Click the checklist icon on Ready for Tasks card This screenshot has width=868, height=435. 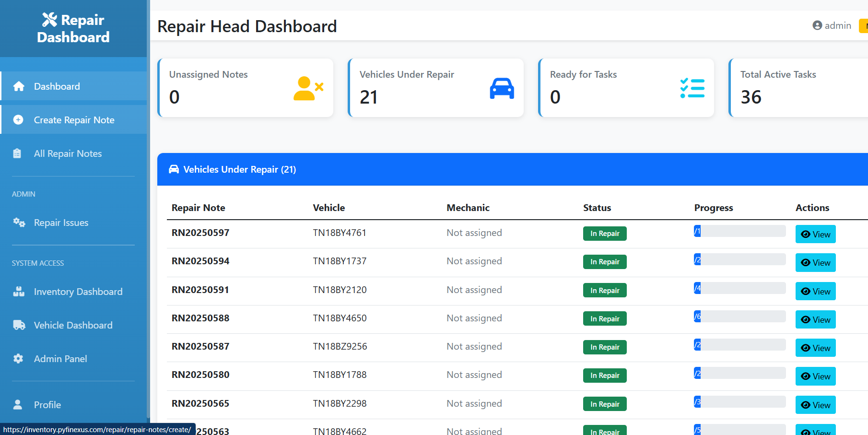[x=692, y=89]
